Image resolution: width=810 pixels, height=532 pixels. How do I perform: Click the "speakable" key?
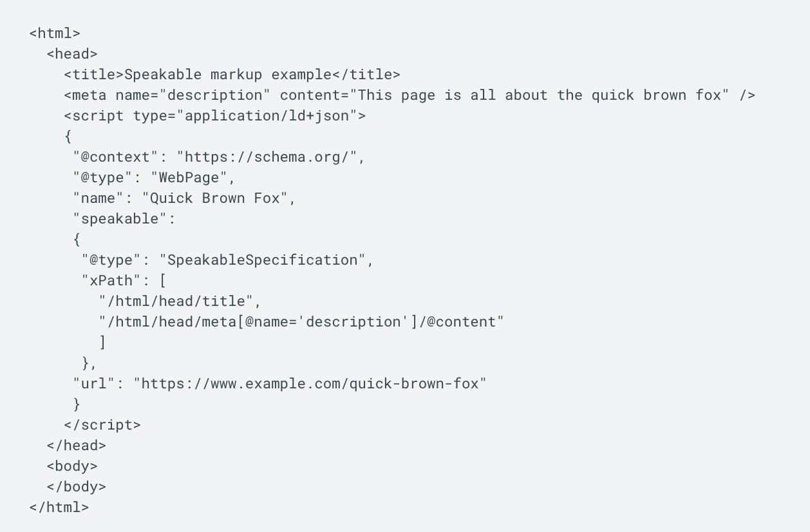tap(120, 219)
